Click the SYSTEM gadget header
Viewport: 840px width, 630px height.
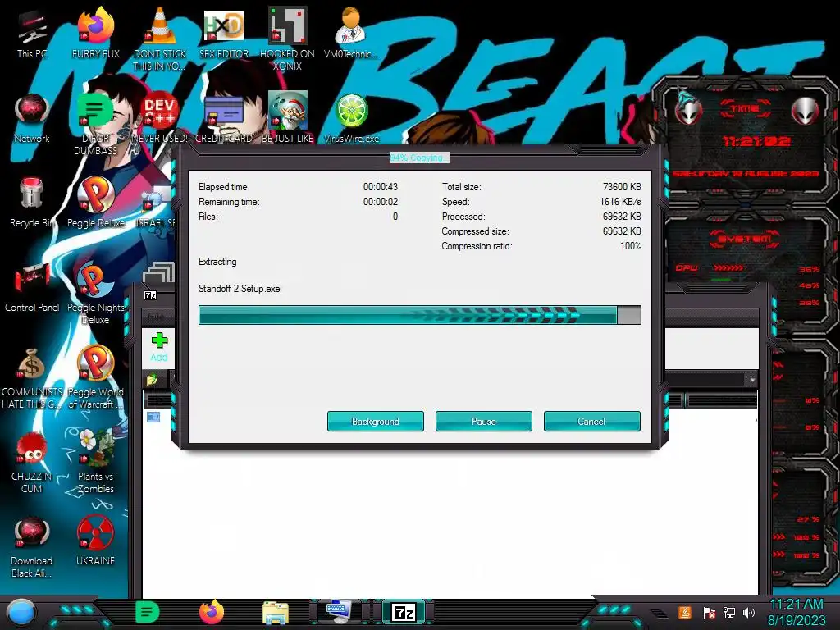coord(745,238)
